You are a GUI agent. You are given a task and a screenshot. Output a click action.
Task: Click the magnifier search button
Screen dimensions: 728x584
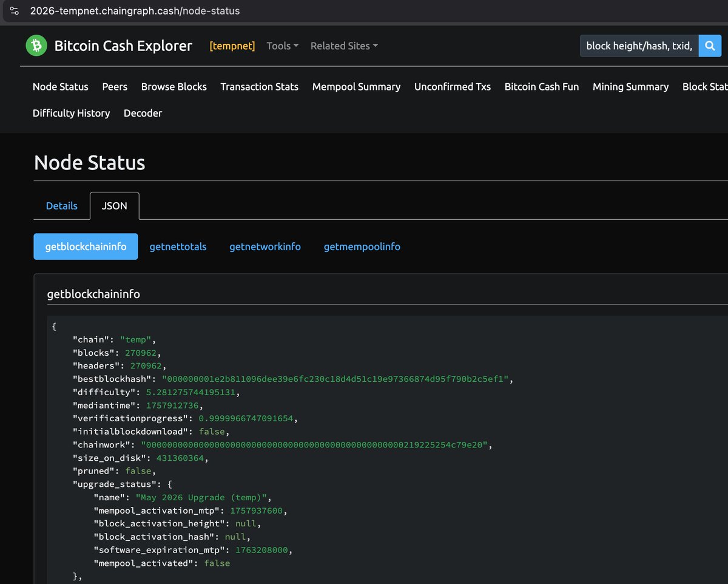[x=710, y=46]
